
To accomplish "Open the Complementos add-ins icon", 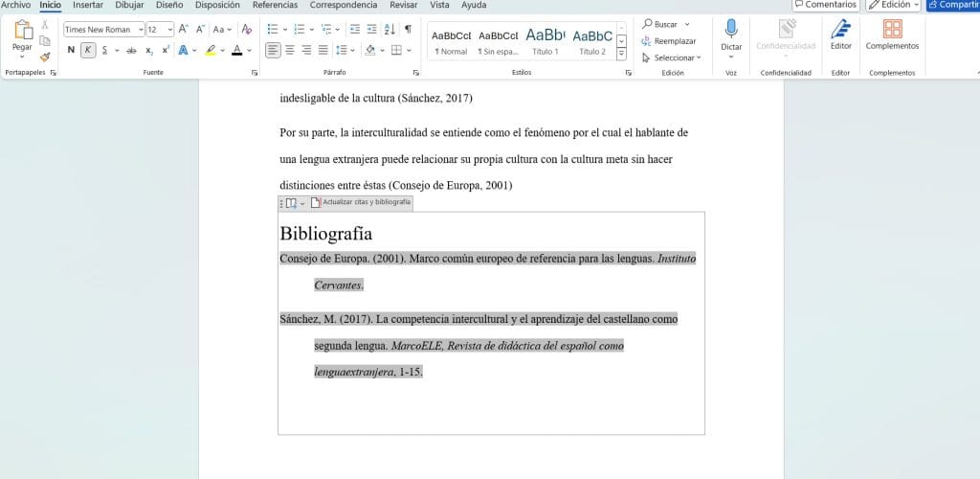I will pos(893,29).
